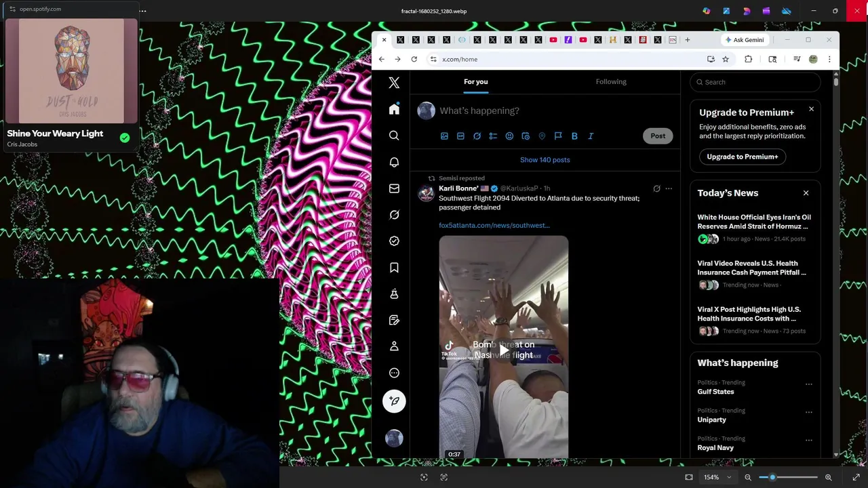Toggle italic formatting in post composer
Viewport: 868px width, 488px height.
[x=591, y=136]
